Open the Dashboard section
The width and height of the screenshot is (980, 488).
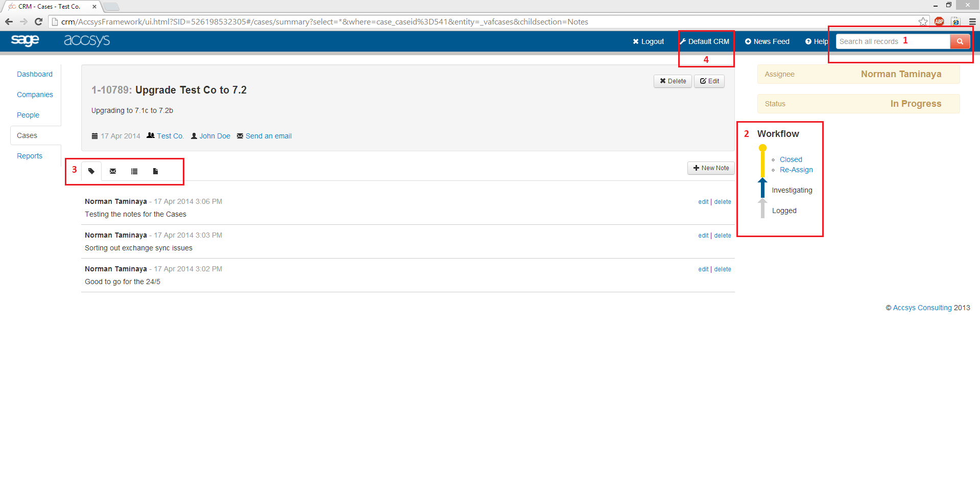click(35, 74)
